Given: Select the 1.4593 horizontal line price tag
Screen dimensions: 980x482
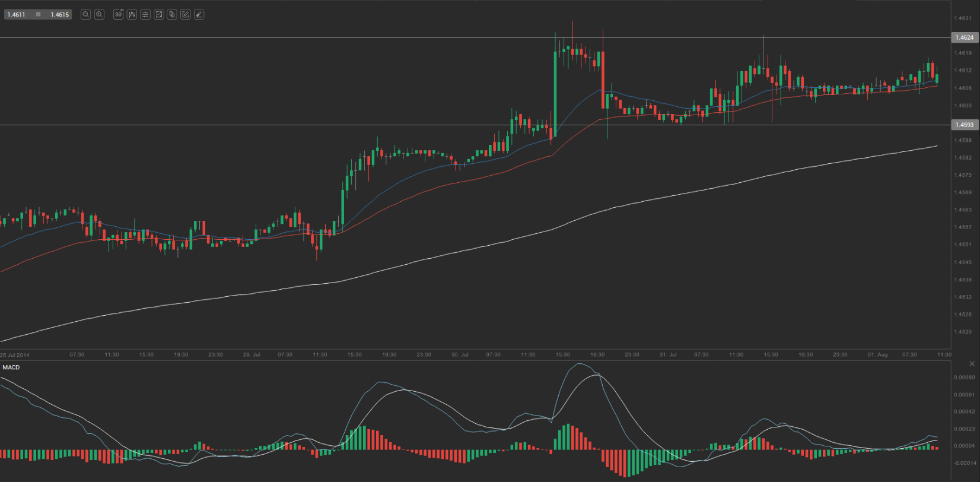Looking at the screenshot, I should [x=964, y=125].
